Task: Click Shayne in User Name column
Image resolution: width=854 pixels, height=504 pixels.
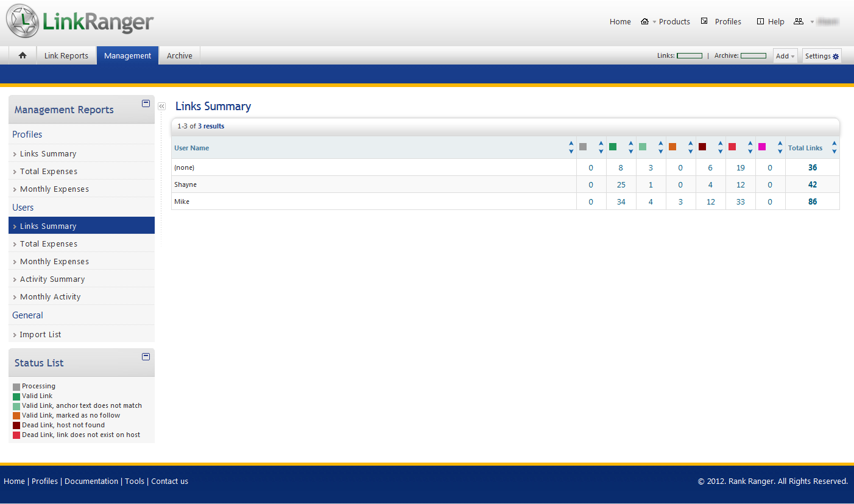Action: coord(185,184)
